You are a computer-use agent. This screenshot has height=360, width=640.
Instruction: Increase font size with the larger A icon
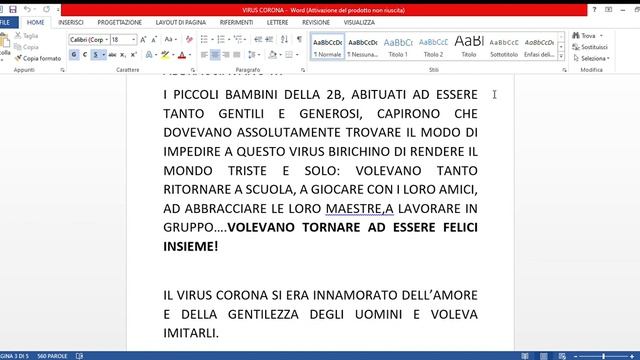point(143,40)
